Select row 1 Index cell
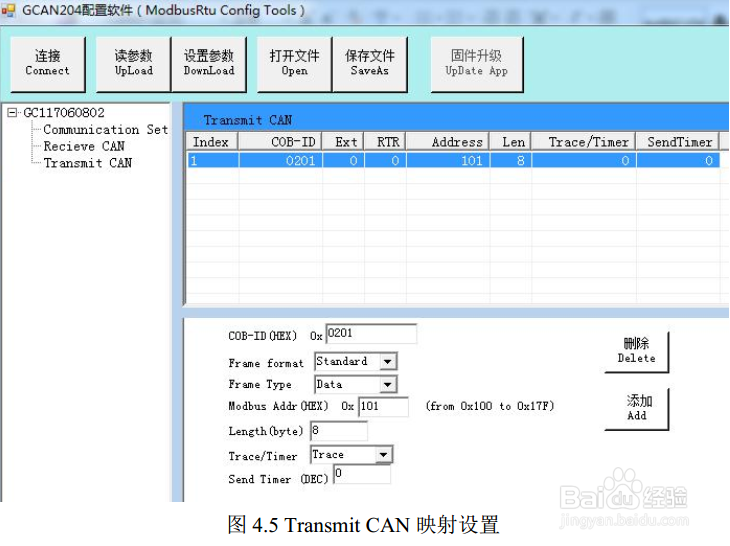730x546 pixels. [213, 161]
